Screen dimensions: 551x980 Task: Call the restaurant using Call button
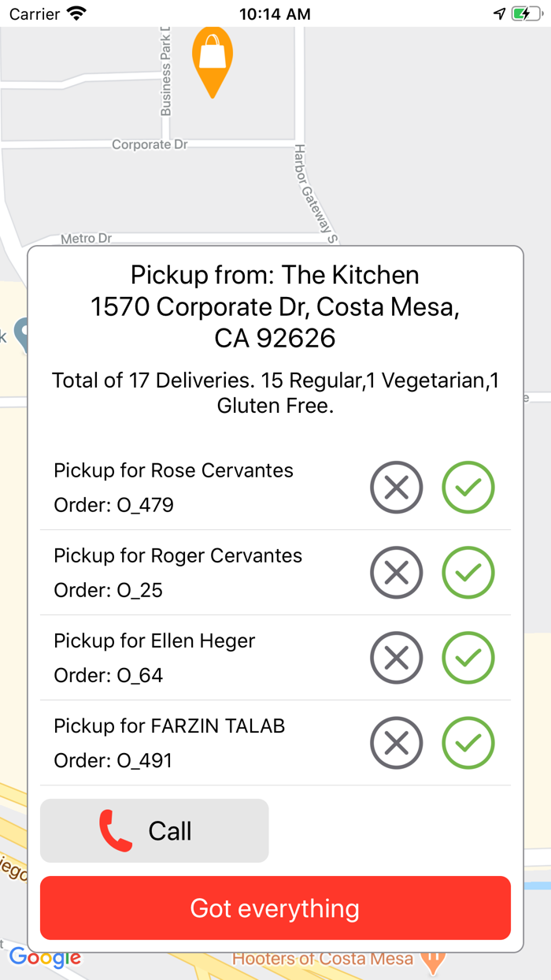154,831
